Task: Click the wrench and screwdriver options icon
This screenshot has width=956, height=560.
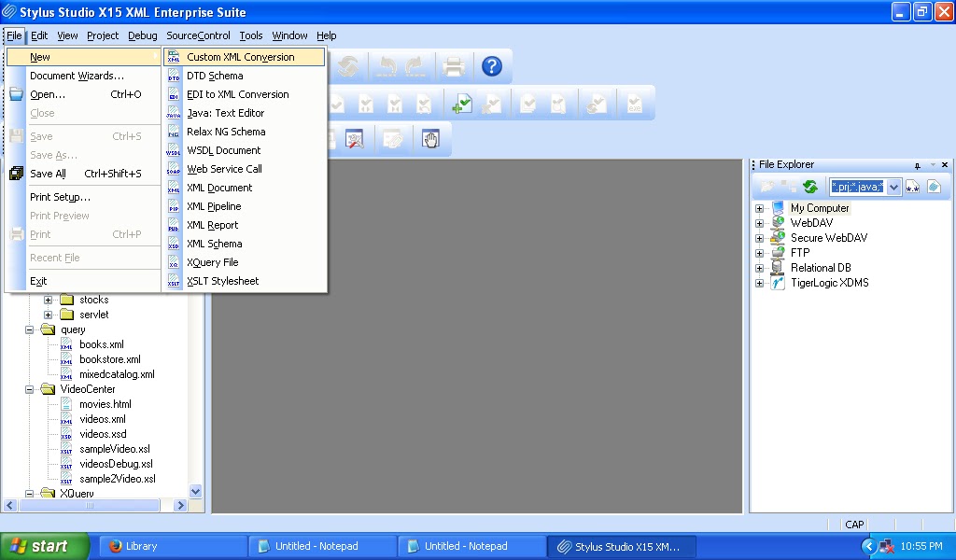Action: click(354, 140)
